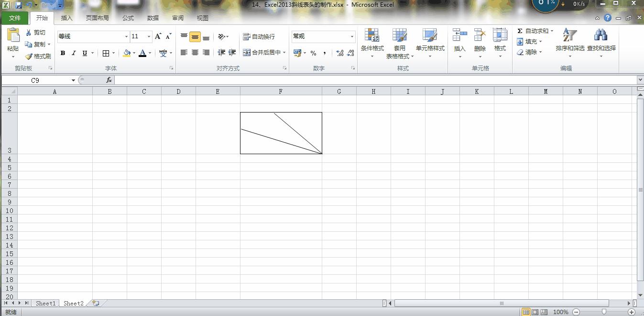The image size is (644, 316).
Task: Open the font size dropdown
Action: pos(149,36)
